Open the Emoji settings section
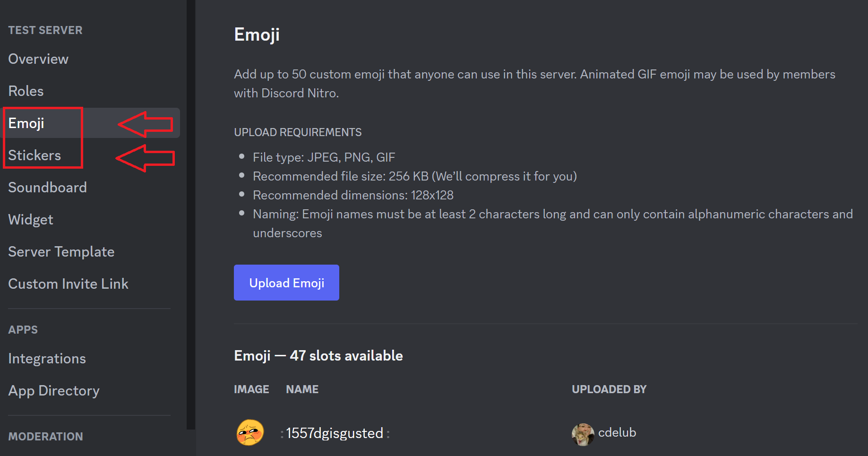Viewport: 868px width, 456px height. click(x=26, y=123)
